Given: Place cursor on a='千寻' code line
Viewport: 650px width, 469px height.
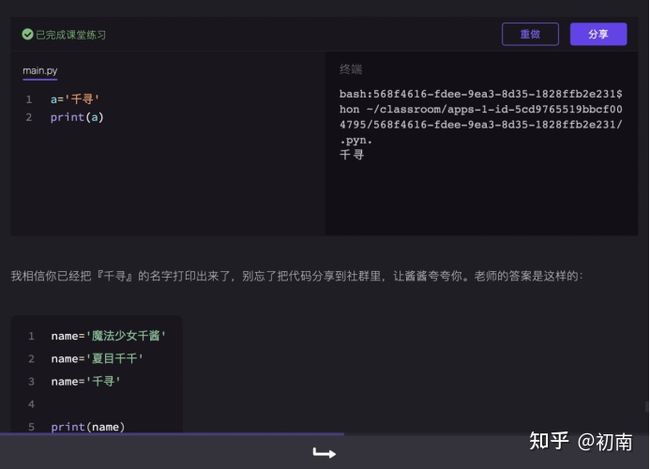Looking at the screenshot, I should [75, 99].
